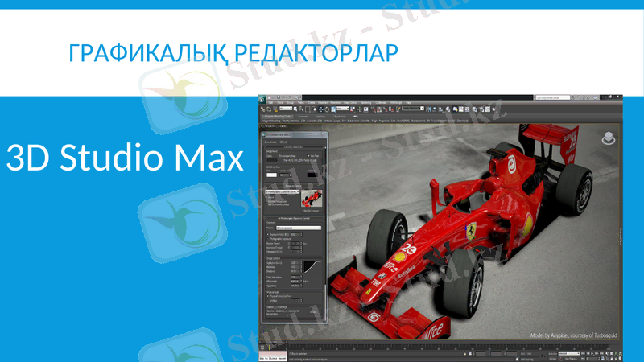Choose the Select Object arrow tool
This screenshot has height=362, width=644.
[295, 109]
